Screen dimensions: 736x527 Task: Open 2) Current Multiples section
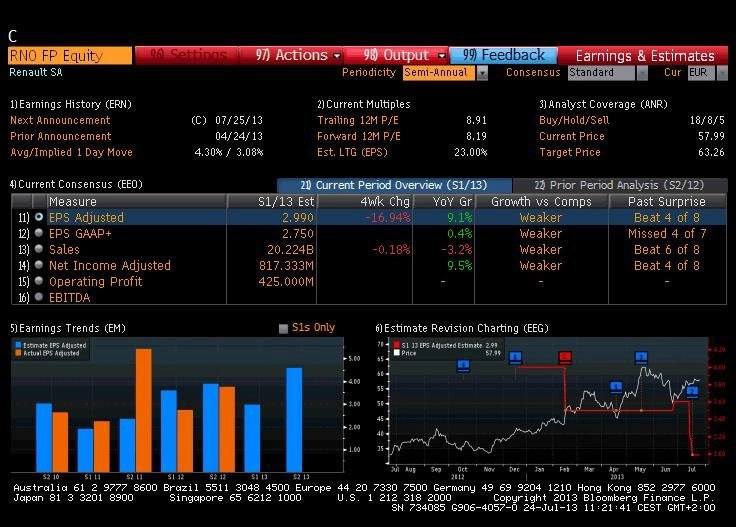tap(364, 104)
